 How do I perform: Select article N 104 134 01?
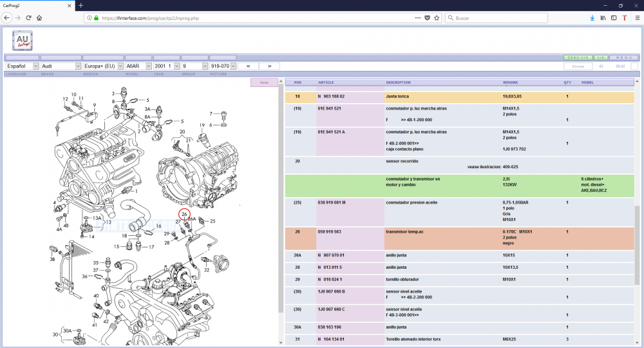click(331, 340)
